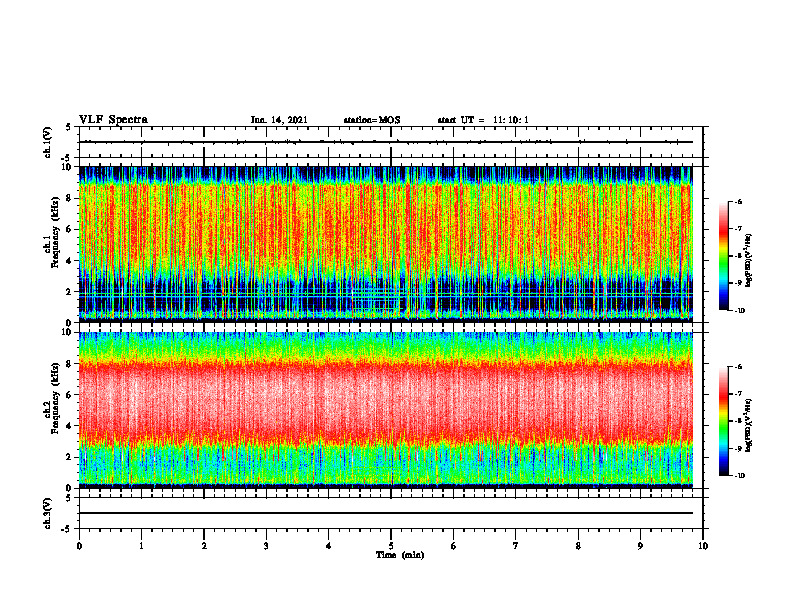Click the "ch.1(V)" axis label
The width and height of the screenshot is (792, 612).
click(48, 142)
